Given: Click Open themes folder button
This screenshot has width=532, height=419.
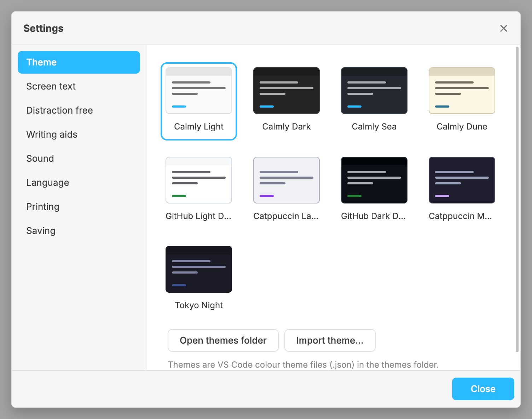Looking at the screenshot, I should click(223, 340).
